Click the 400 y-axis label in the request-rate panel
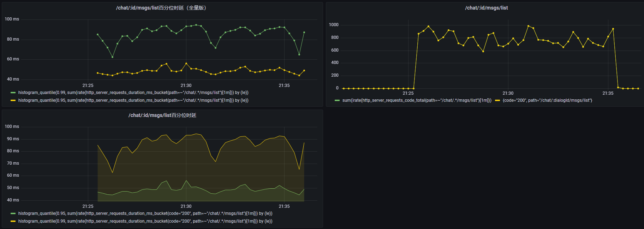Viewport: 644px width, 229px height. (x=335, y=63)
